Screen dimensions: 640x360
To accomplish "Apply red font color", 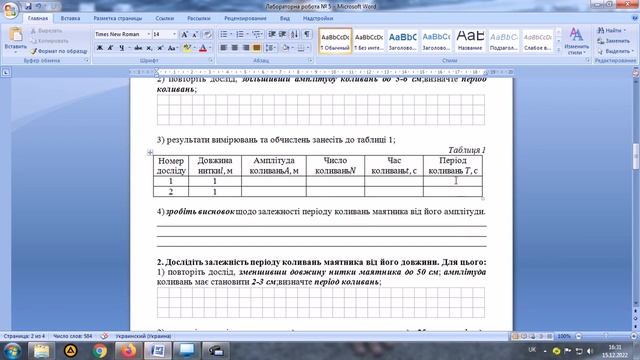I will tap(203, 48).
